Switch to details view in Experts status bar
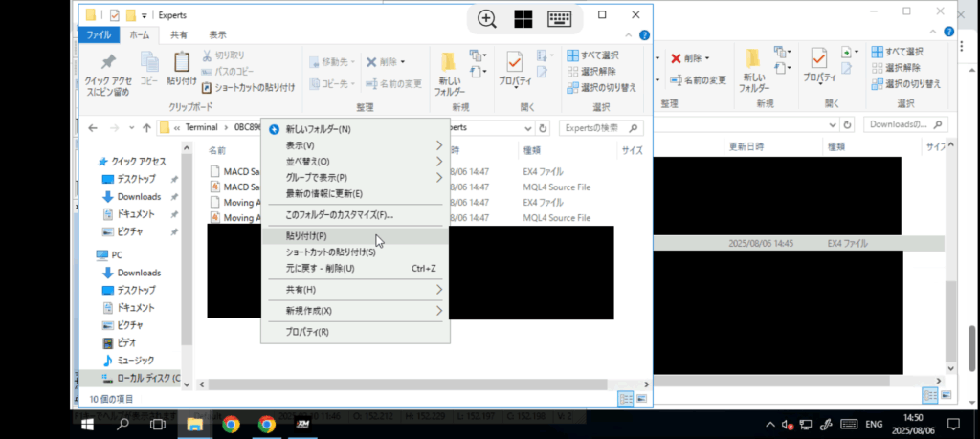 (x=625, y=398)
